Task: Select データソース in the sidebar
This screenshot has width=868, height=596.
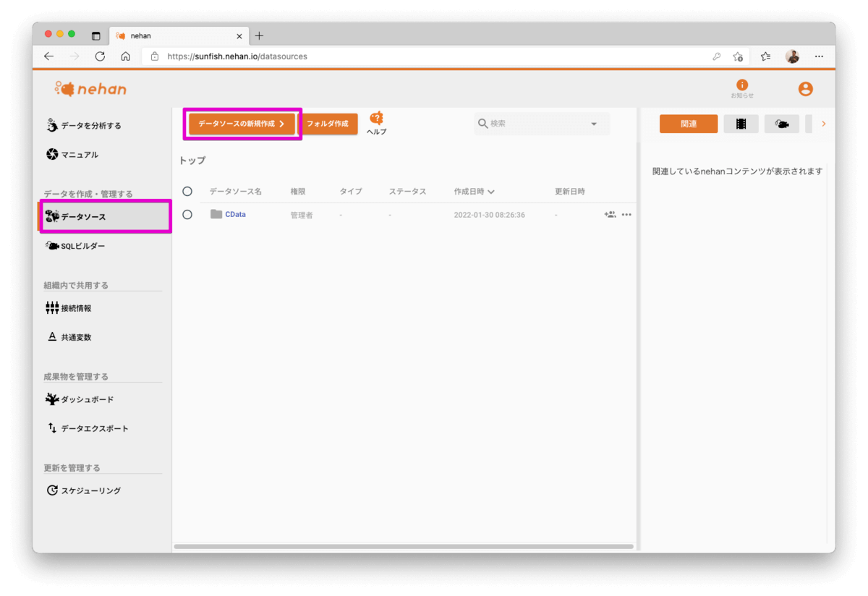Action: pos(106,216)
